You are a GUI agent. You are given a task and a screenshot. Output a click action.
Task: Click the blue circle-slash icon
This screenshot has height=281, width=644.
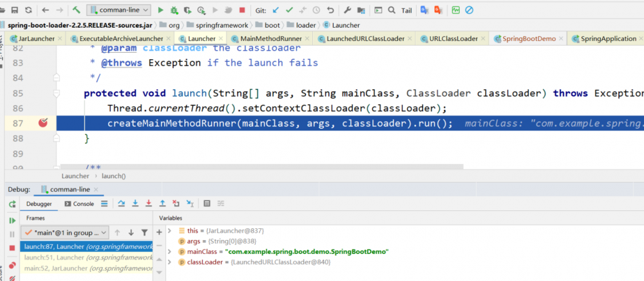469,10
